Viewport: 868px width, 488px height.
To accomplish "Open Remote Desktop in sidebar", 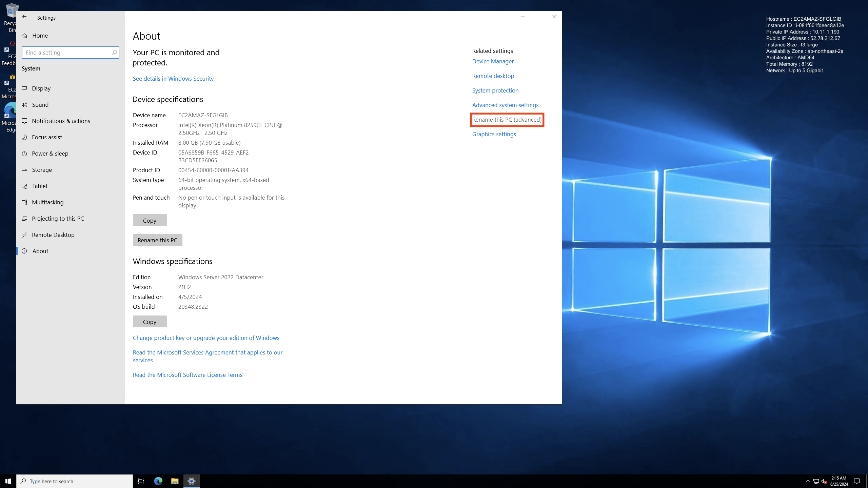I will (x=53, y=235).
